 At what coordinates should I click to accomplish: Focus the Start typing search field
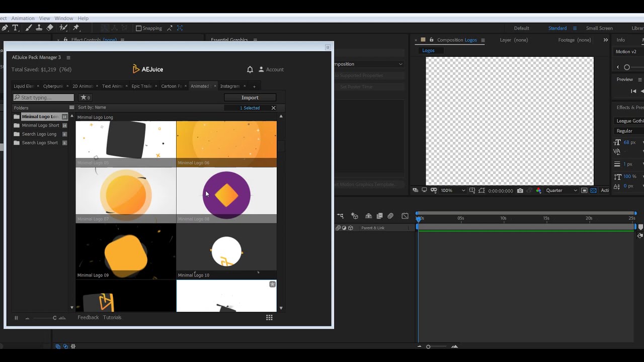(x=44, y=98)
